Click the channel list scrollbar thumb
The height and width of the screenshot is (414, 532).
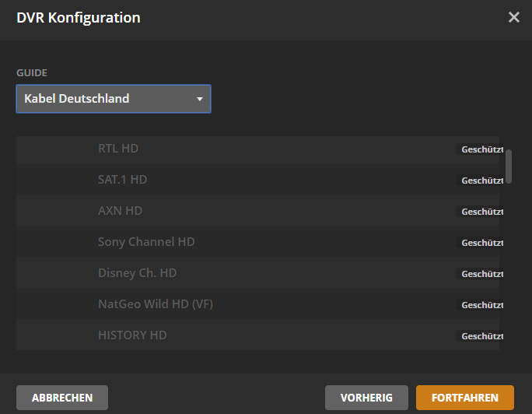(x=509, y=166)
